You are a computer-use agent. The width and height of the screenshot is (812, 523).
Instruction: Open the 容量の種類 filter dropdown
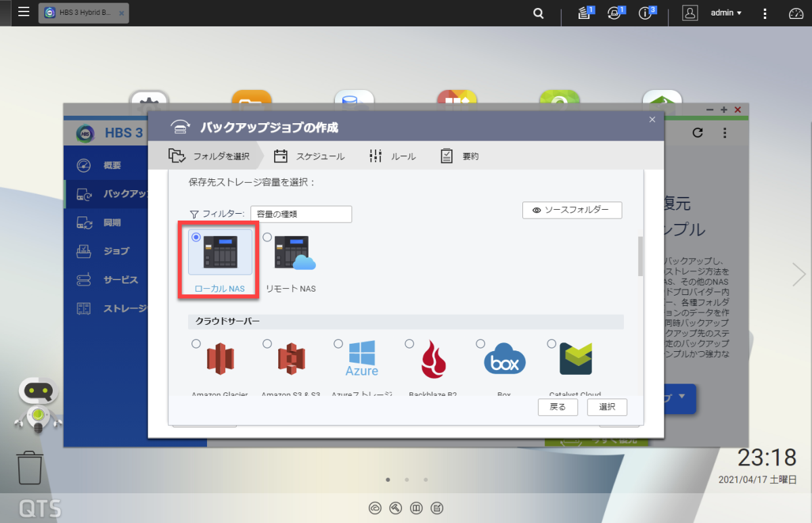pos(301,214)
